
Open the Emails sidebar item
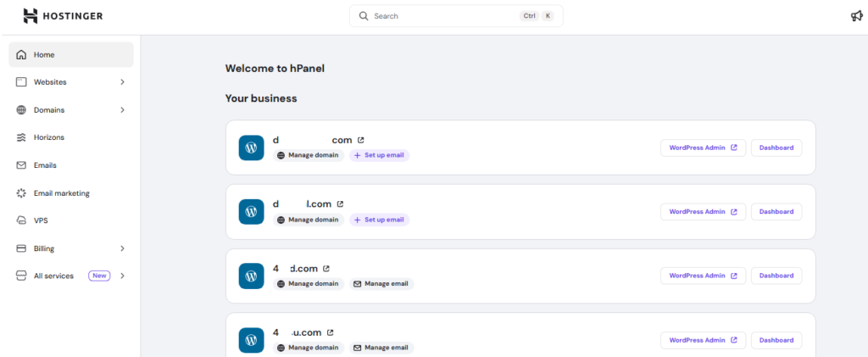pyautogui.click(x=45, y=165)
